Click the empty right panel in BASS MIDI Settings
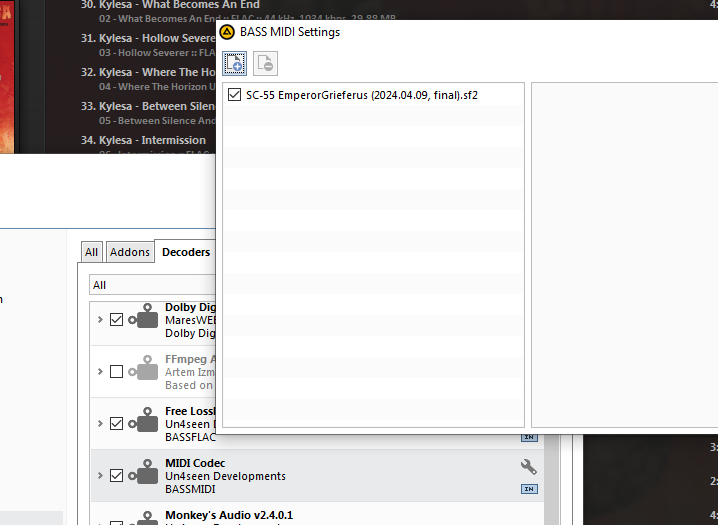 click(x=625, y=255)
